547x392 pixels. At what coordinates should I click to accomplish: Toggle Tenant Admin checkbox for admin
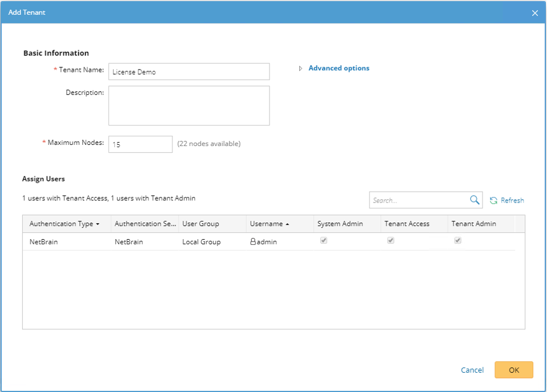point(457,241)
